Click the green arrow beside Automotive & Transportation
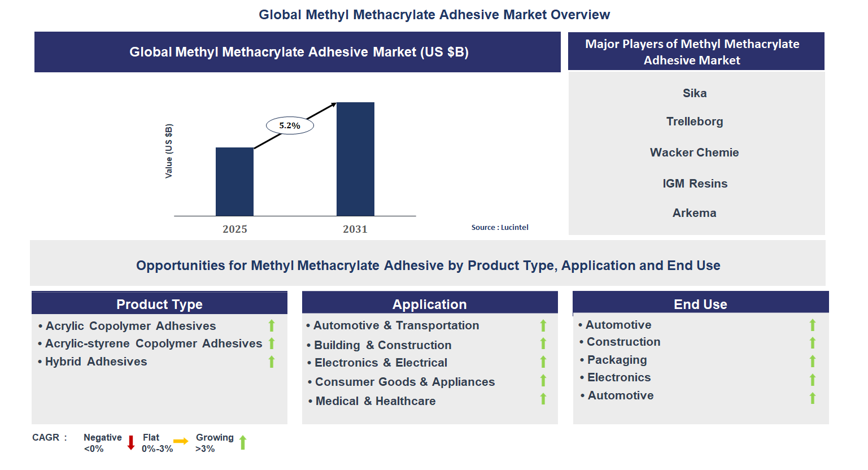The width and height of the screenshot is (868, 470). tap(543, 325)
